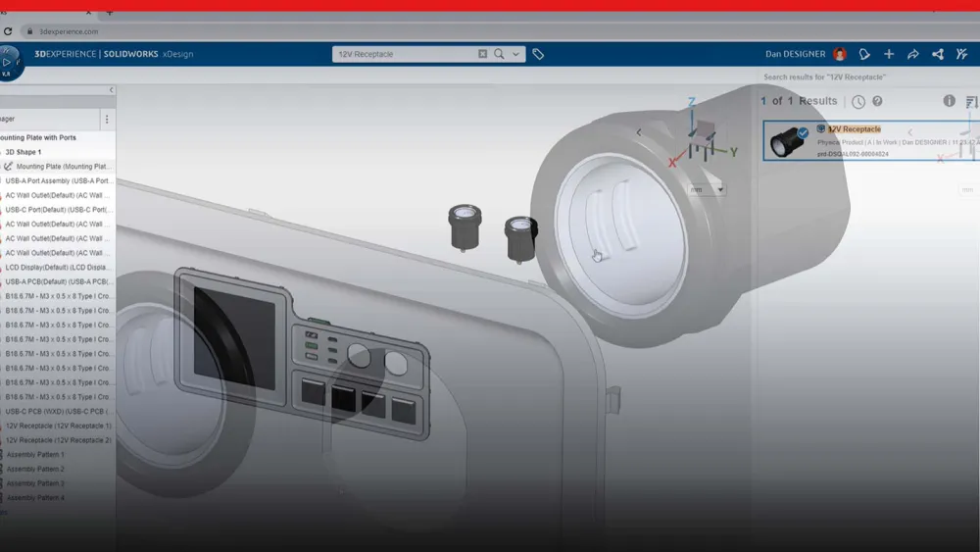Open the three-dot design manager menu
980x552 pixels.
(x=106, y=119)
